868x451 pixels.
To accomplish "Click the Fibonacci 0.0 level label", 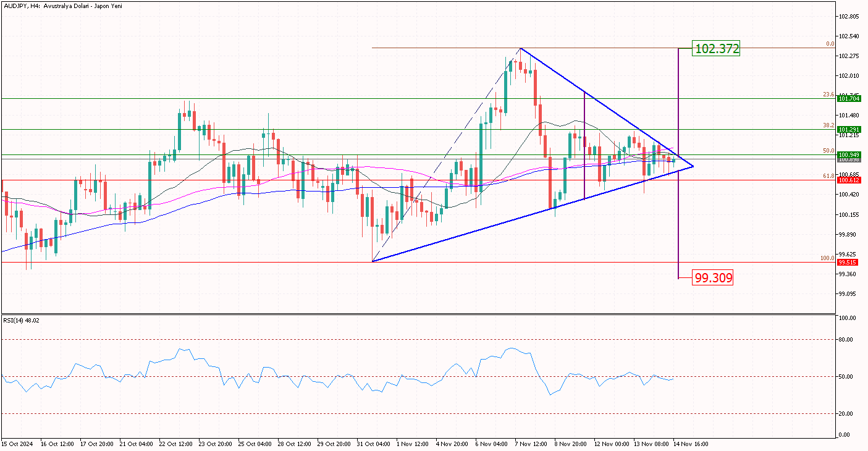I will pyautogui.click(x=830, y=44).
